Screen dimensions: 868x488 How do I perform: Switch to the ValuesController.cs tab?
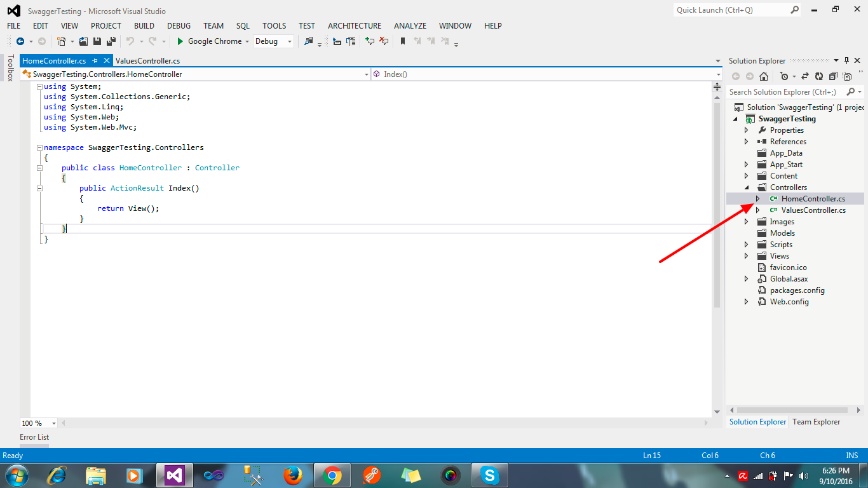147,61
